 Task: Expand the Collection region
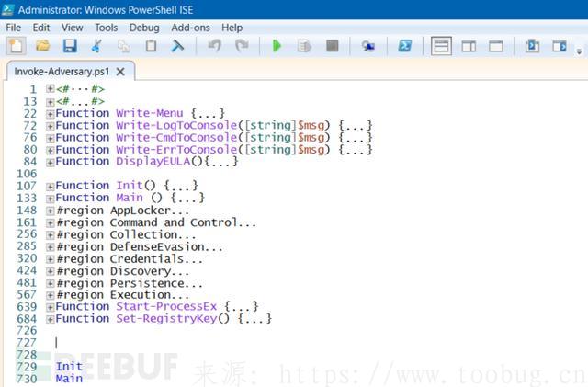(51, 235)
